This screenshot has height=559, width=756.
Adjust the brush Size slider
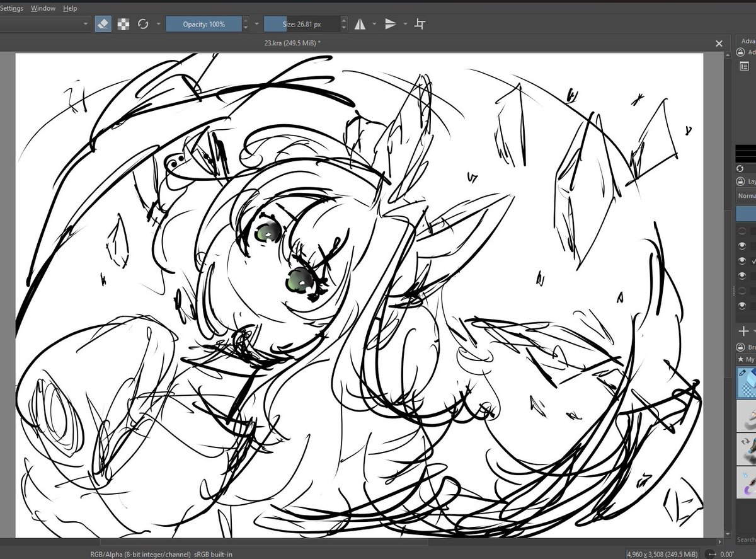click(x=302, y=23)
